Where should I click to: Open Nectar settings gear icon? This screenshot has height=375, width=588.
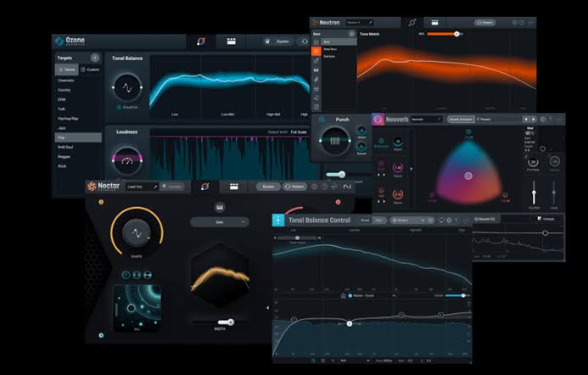point(314,187)
